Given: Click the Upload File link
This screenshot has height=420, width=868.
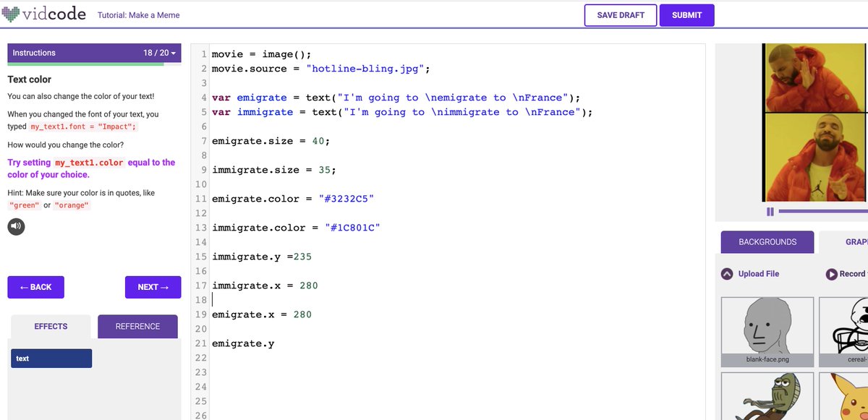Looking at the screenshot, I should tap(759, 274).
